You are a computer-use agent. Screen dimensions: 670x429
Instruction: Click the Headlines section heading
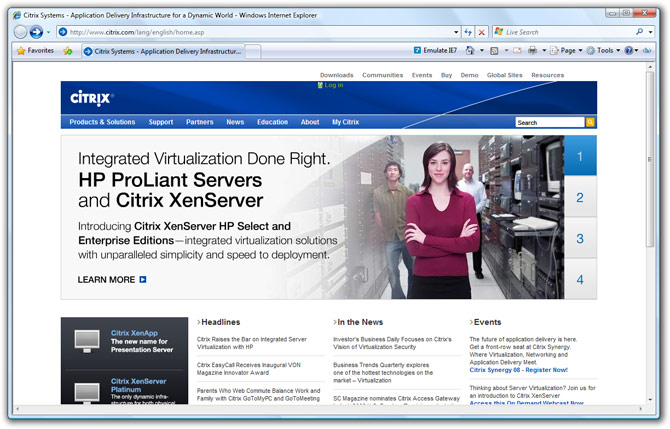220,322
